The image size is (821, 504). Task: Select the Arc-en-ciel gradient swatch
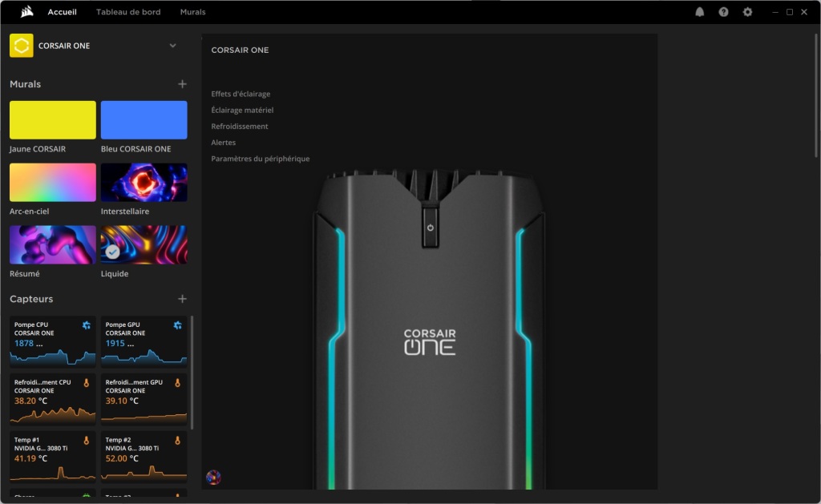(x=52, y=182)
